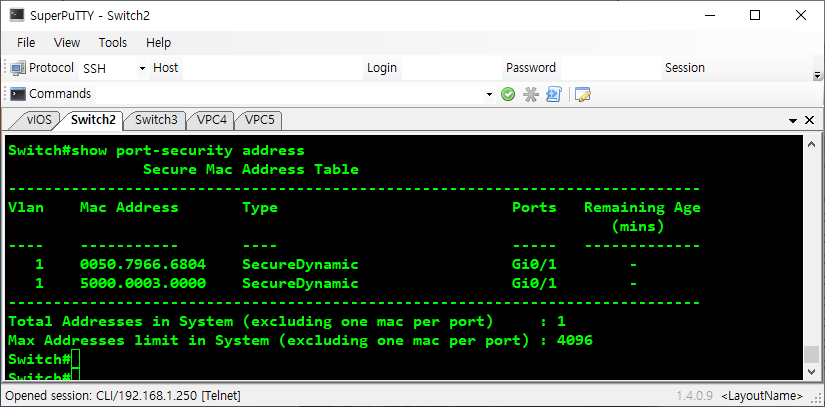Screen dimensions: 825x407
Task: Switch to the vIOS tab
Action: point(39,120)
